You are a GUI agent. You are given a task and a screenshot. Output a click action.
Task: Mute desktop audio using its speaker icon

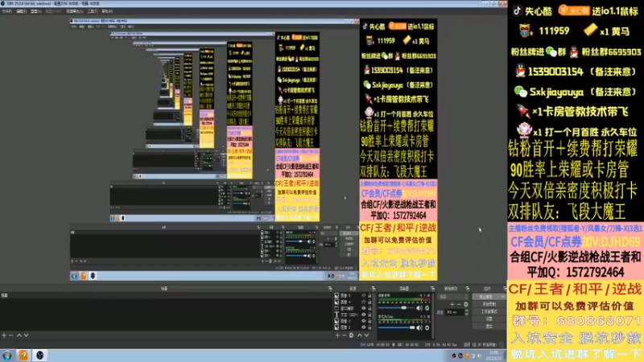point(419,308)
